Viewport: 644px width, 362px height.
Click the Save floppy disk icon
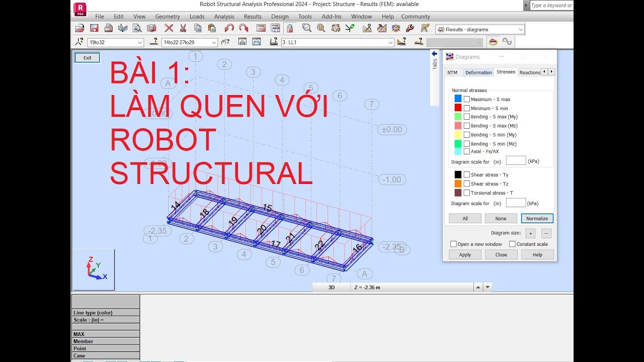click(94, 29)
